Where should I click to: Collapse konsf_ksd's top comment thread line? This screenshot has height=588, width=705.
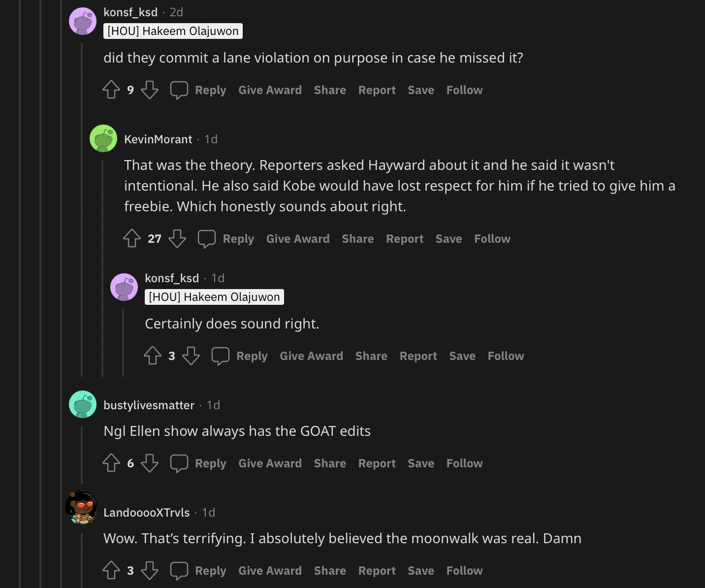pyautogui.click(x=82, y=207)
